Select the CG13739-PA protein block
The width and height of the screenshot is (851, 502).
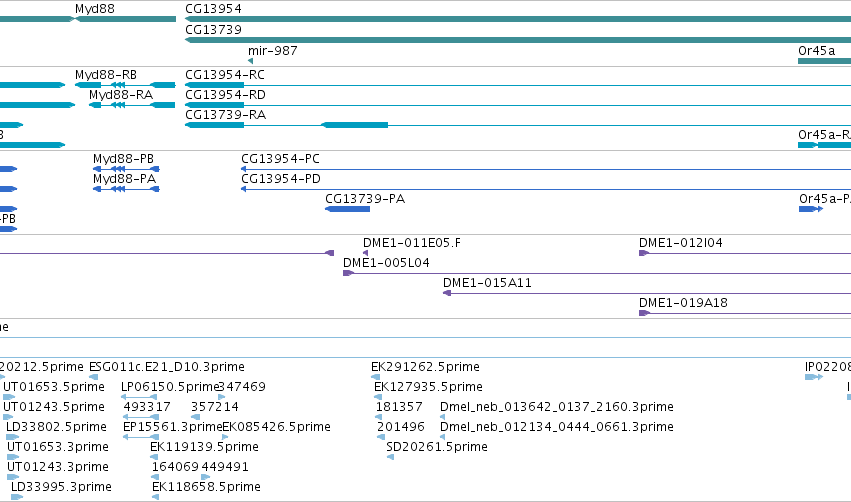coord(347,209)
